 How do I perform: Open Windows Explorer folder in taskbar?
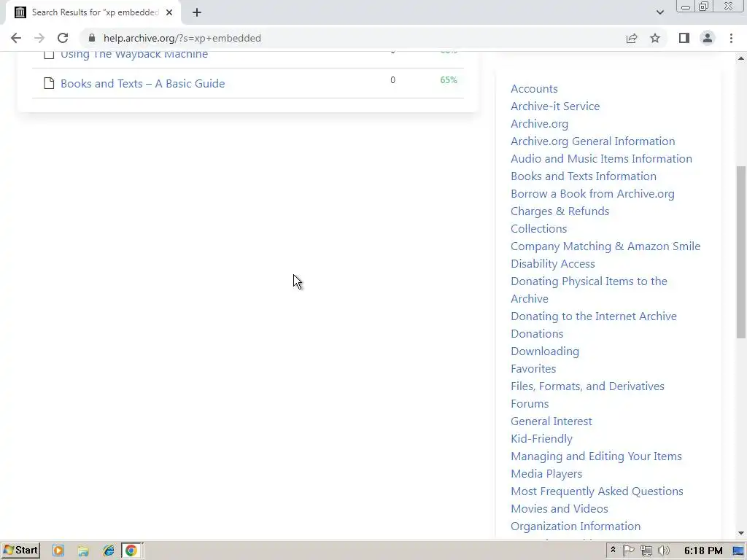click(83, 551)
